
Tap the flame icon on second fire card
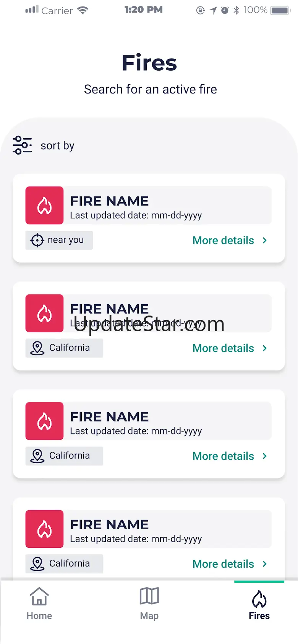tap(44, 313)
